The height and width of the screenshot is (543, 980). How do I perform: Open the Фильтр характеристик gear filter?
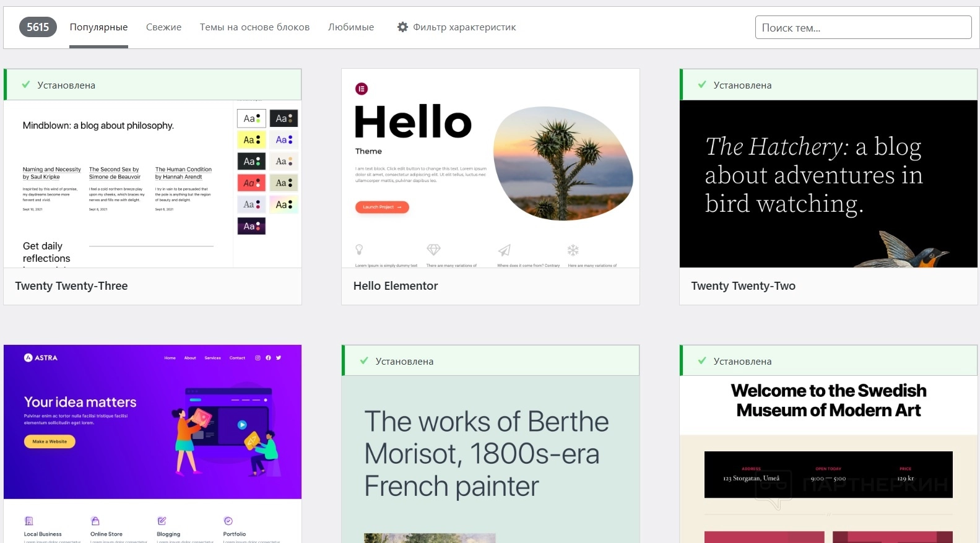pyautogui.click(x=456, y=27)
